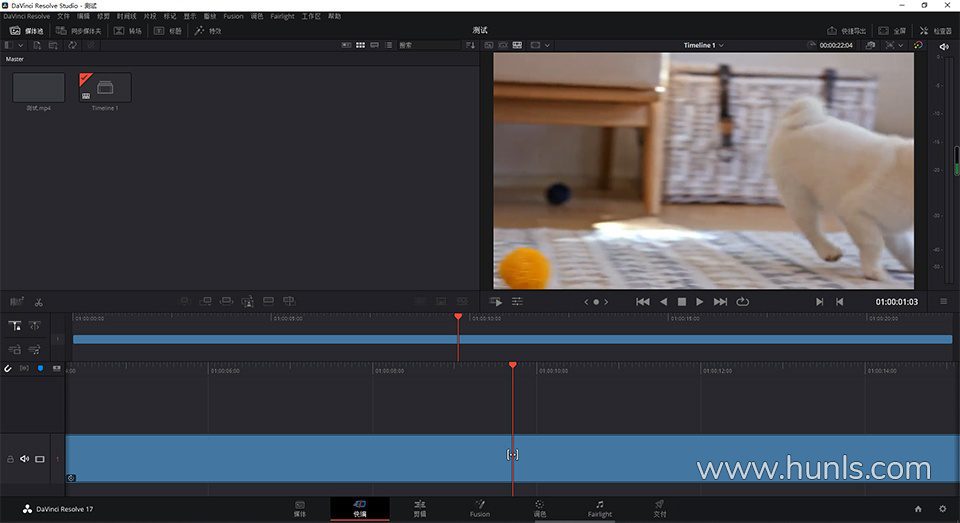Open the Timeline 1 name dropdown
Viewport: 960px width, 523px height.
(703, 45)
